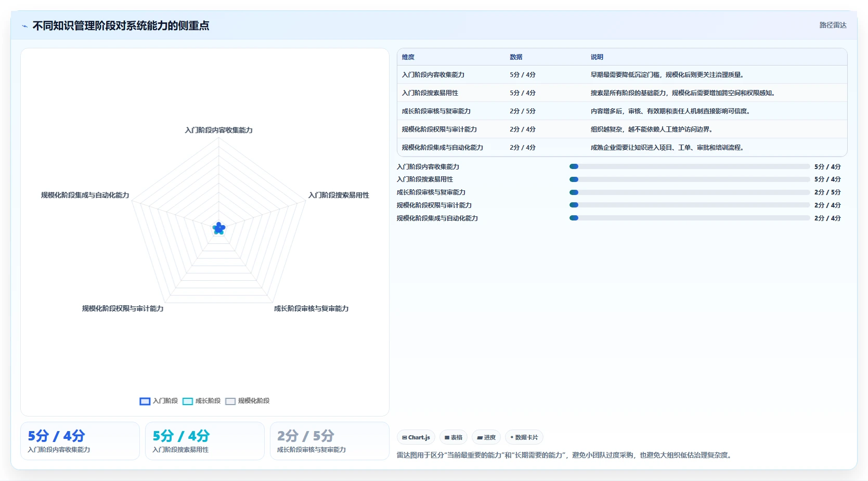Click description 组织越复杂，越不能依赖人工维护访问边界

[651, 129]
